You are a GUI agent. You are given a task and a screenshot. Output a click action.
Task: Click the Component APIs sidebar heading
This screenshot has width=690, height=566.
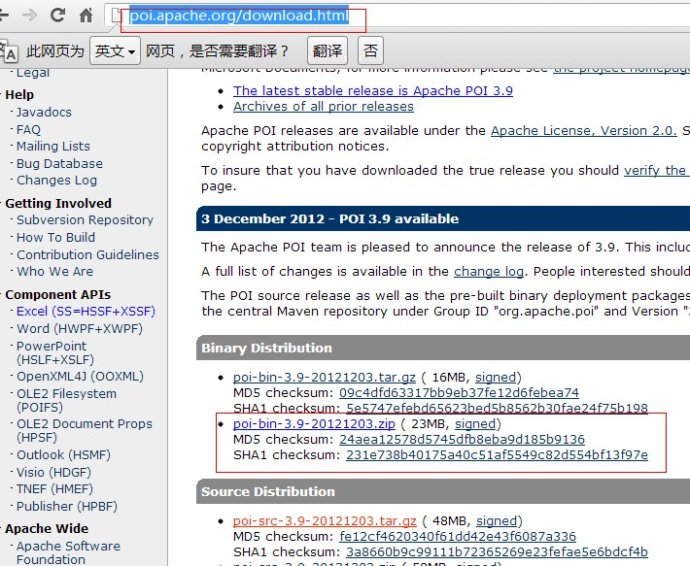[58, 294]
